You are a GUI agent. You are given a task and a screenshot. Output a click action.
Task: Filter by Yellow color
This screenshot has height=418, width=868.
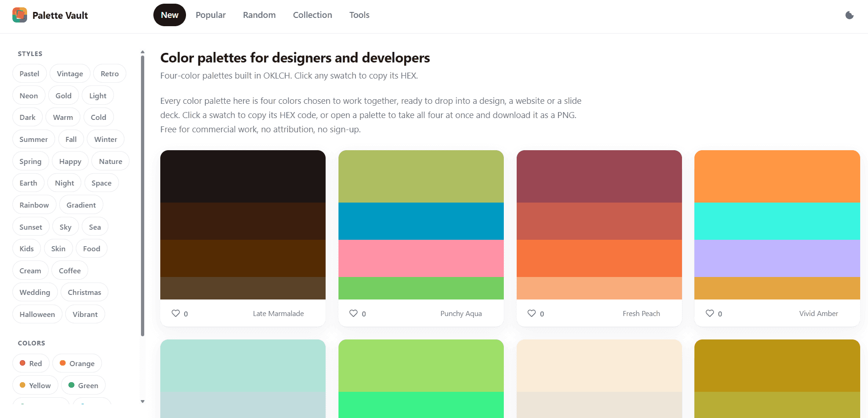tap(35, 385)
